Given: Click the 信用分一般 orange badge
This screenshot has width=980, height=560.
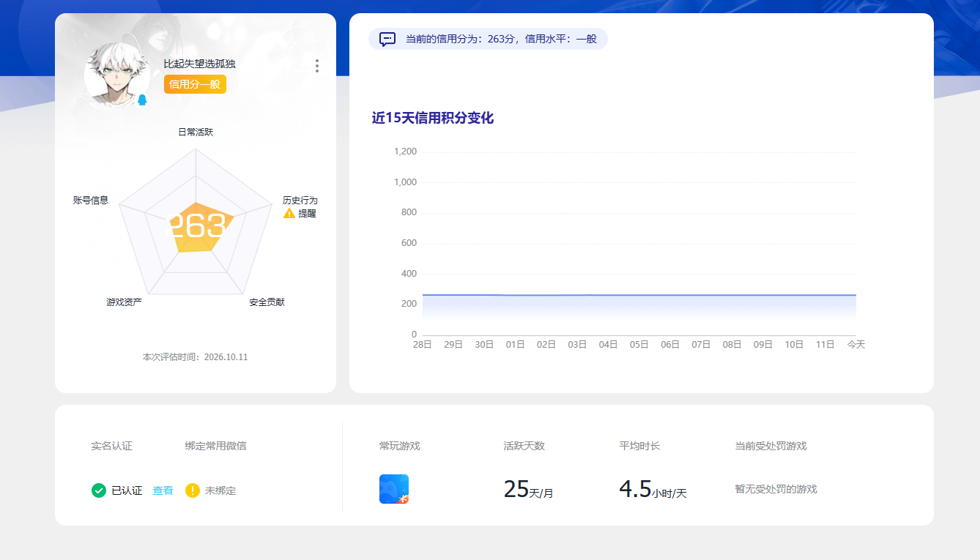Looking at the screenshot, I should pos(195,84).
